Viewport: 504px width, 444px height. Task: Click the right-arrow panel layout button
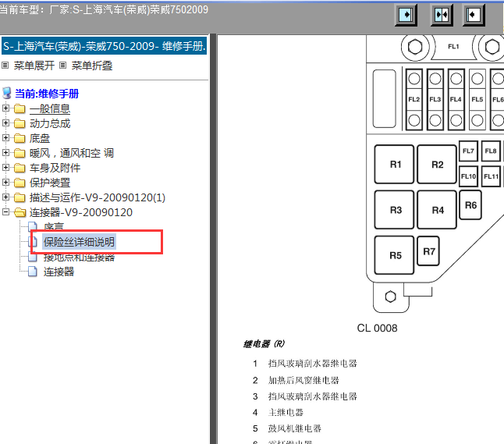point(406,15)
